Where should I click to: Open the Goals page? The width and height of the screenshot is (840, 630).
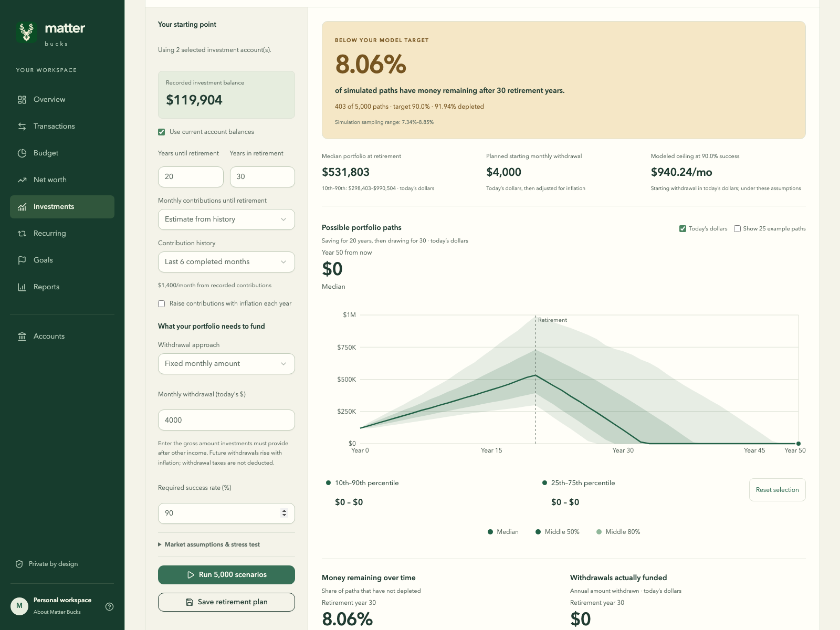coord(62,260)
